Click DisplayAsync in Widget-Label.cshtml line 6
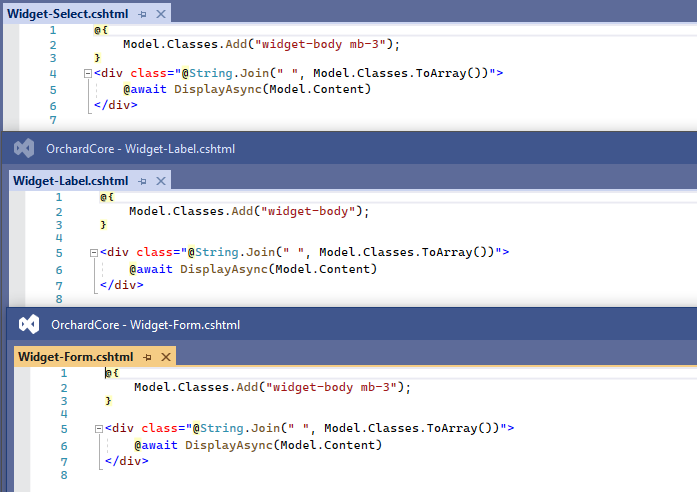 pos(224,269)
